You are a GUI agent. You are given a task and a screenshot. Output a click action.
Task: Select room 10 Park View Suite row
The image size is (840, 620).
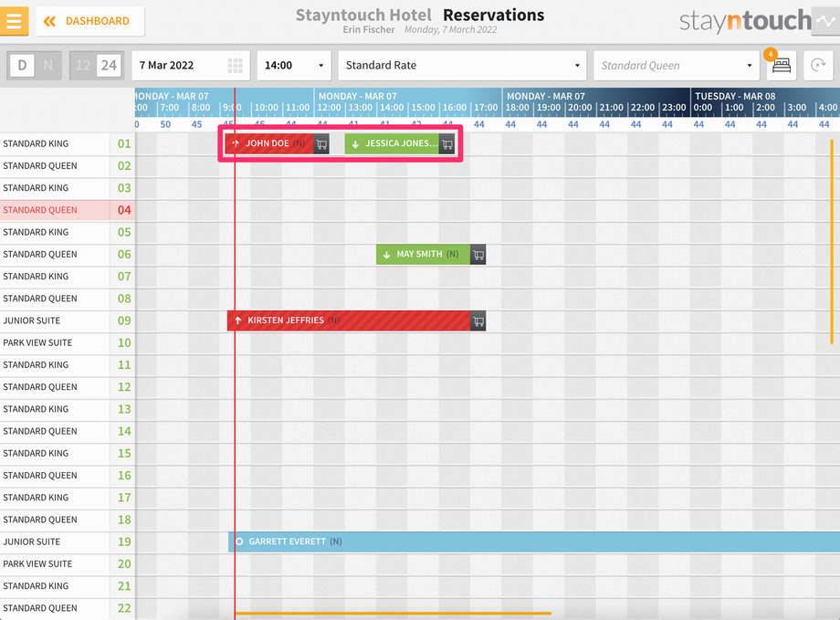click(67, 343)
